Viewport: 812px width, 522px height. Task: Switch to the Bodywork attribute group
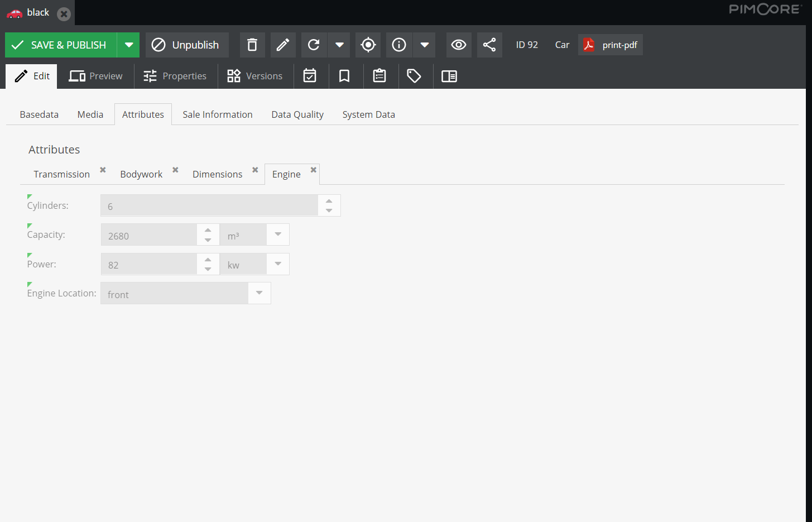coord(141,174)
